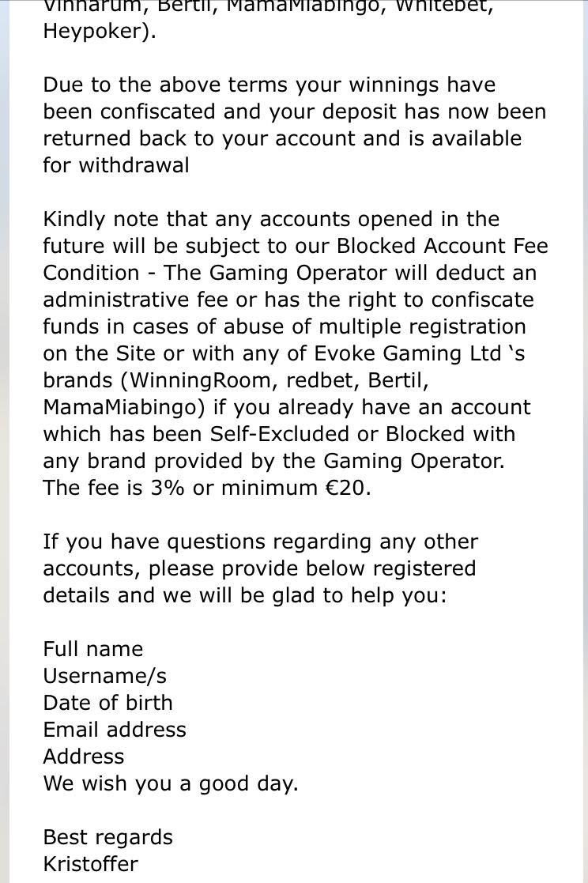This screenshot has height=883, width=588.
Task: Click the brand name "MamaMiabingo)" in the paragraph
Action: click(124, 407)
